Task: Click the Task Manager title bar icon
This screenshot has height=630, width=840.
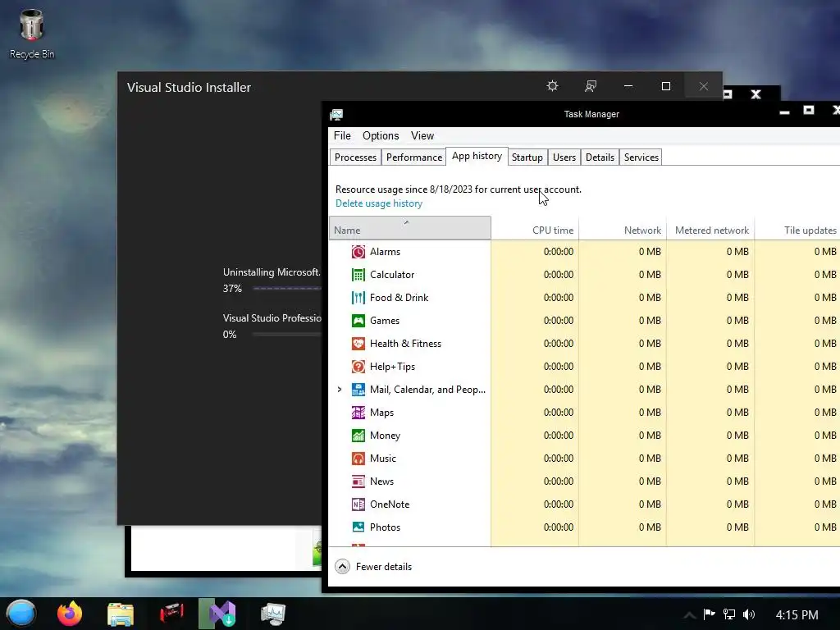Action: (x=336, y=115)
